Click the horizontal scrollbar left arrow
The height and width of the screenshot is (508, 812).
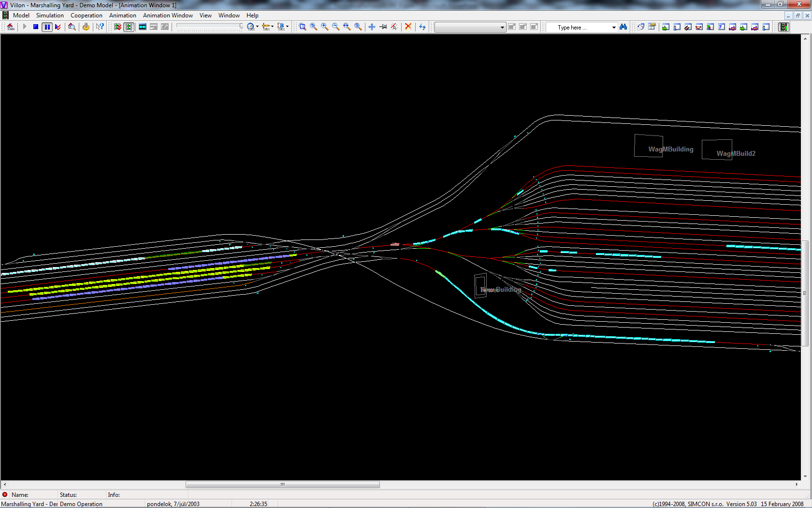[x=5, y=484]
